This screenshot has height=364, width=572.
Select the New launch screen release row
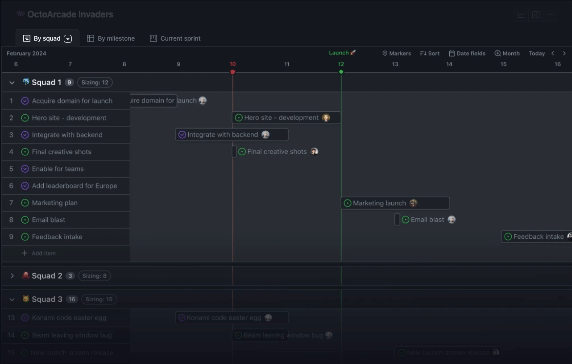point(66,353)
